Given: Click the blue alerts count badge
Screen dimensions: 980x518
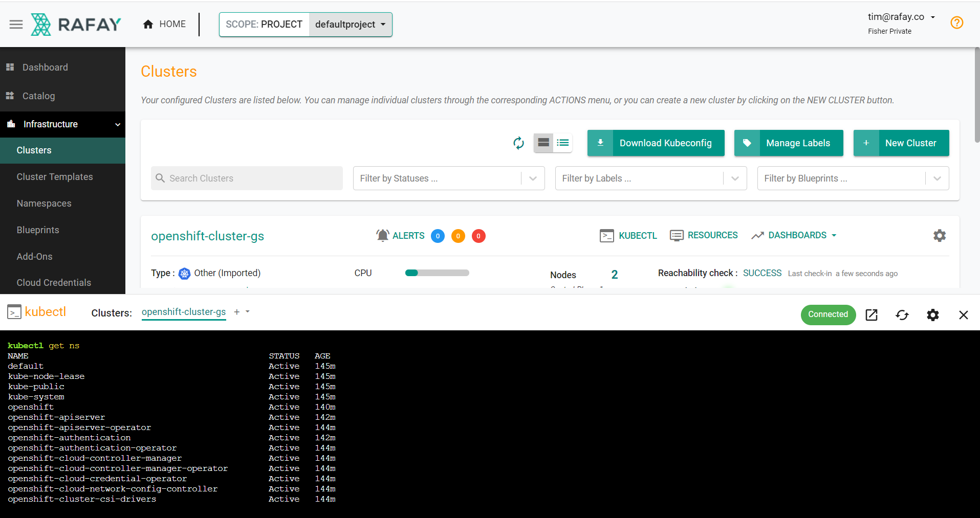Looking at the screenshot, I should click(x=438, y=236).
